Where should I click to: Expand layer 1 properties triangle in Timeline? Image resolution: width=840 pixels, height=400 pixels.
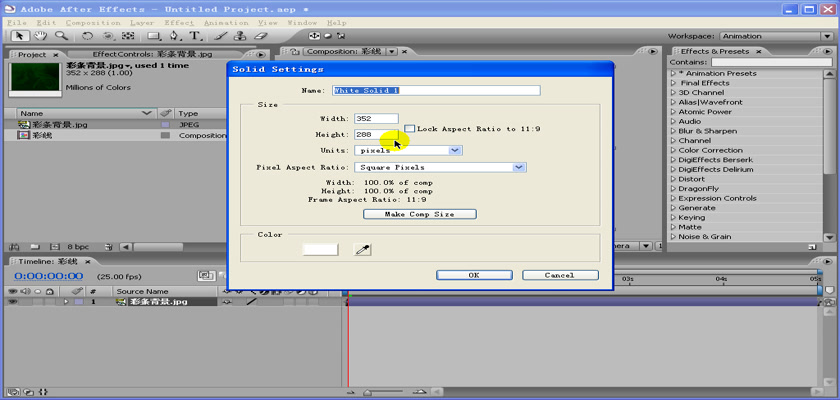66,302
